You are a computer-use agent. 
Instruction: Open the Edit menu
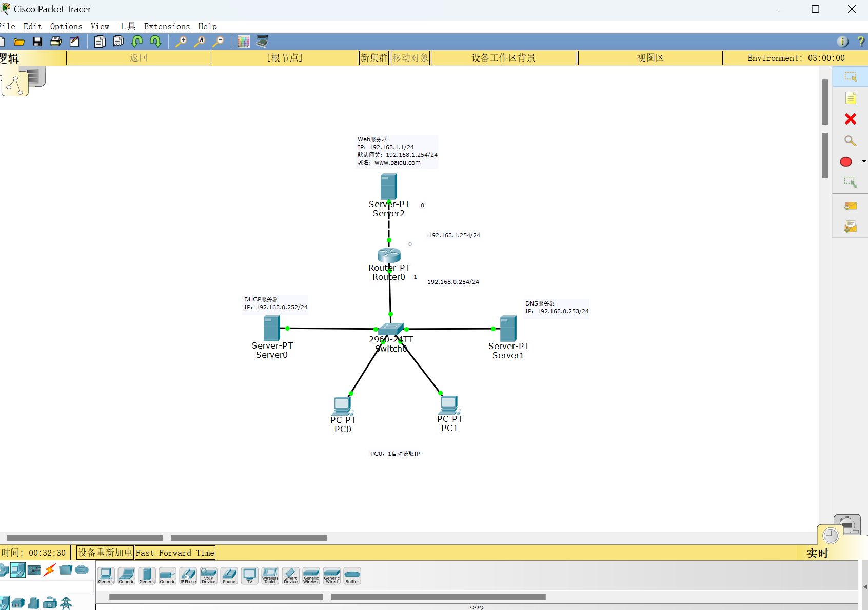[x=32, y=26]
